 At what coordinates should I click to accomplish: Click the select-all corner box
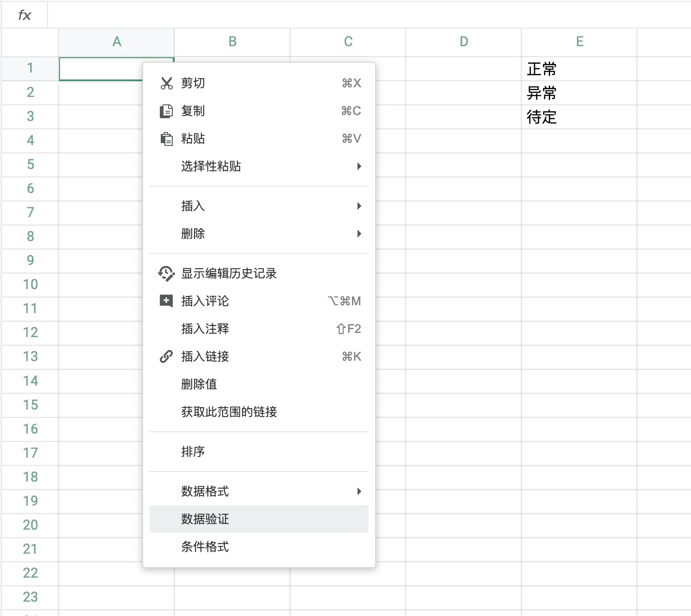(30, 42)
